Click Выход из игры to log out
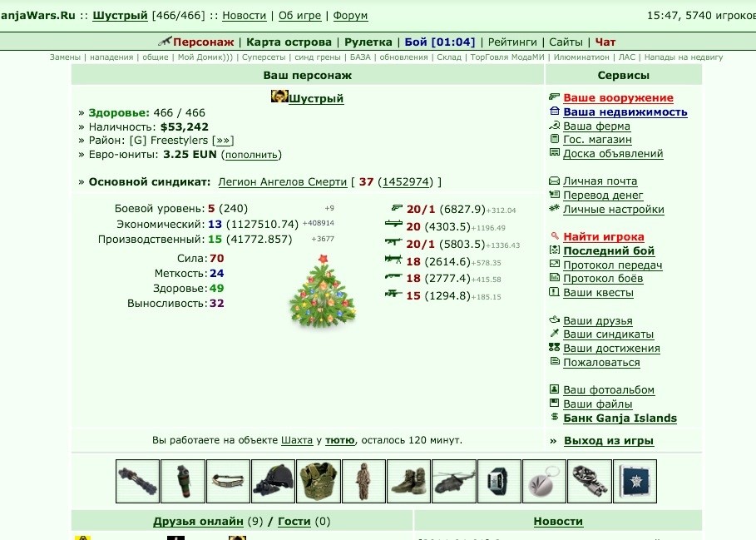 click(x=609, y=441)
